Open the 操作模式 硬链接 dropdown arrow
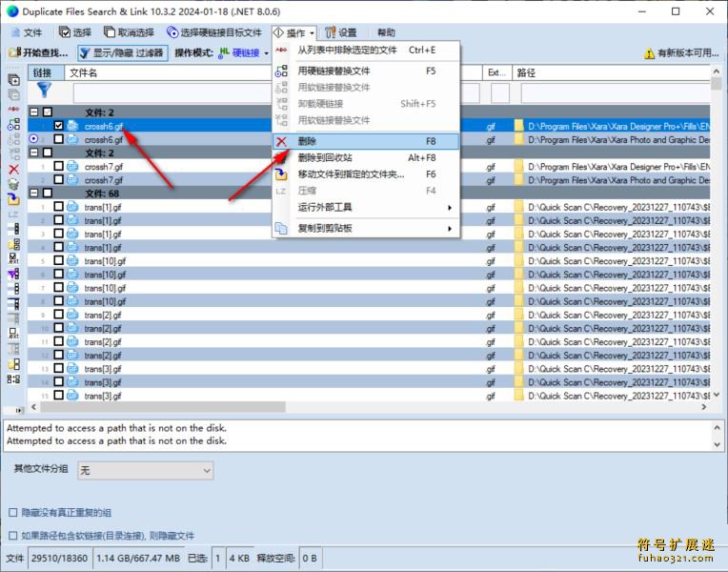This screenshot has height=572, width=728. click(x=266, y=53)
